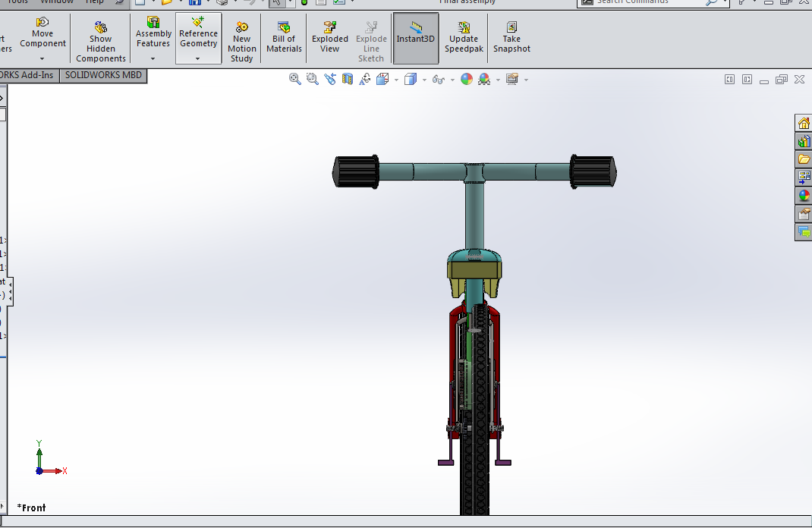Screen dimensions: 812x528
Task: Click the split-right document window button
Action: pos(747,79)
